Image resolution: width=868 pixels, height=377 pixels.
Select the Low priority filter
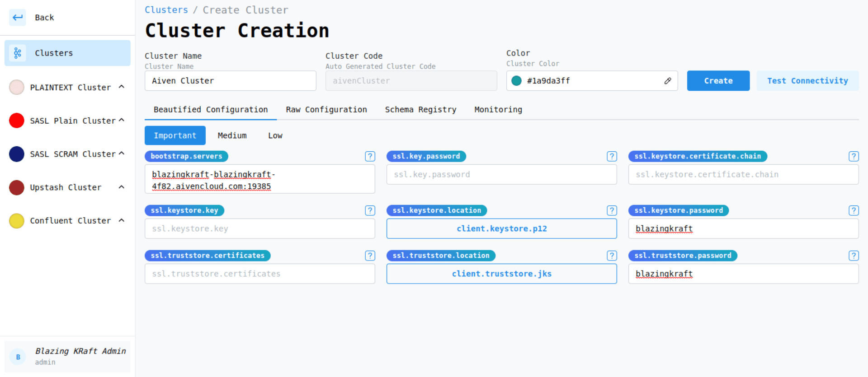[x=275, y=135]
